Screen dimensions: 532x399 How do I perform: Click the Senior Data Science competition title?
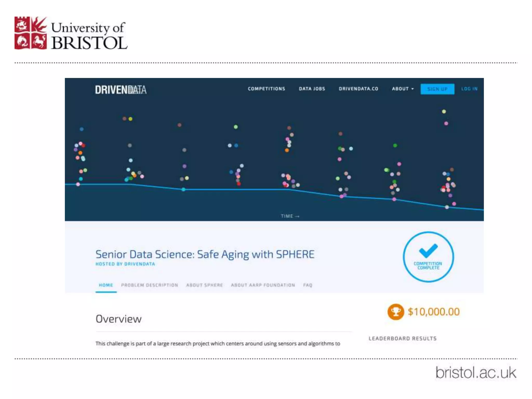click(205, 254)
